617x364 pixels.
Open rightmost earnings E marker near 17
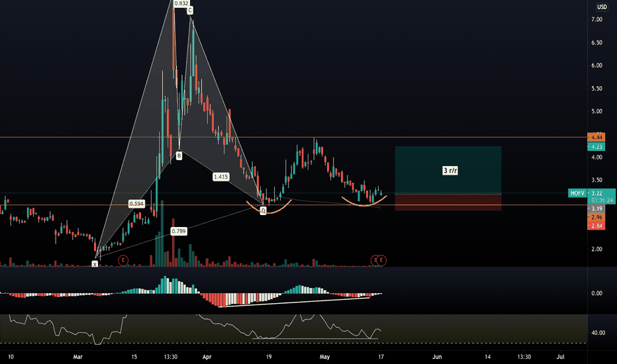(381, 260)
